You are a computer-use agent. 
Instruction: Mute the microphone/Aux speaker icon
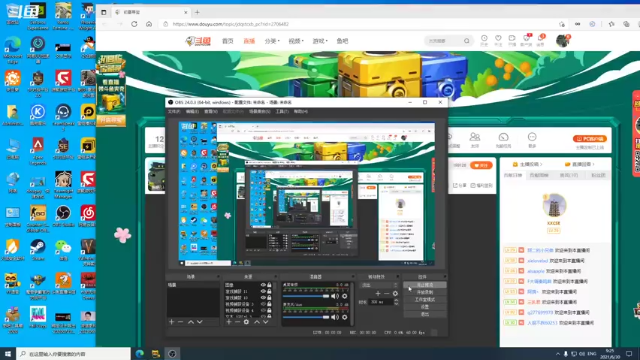335,317
